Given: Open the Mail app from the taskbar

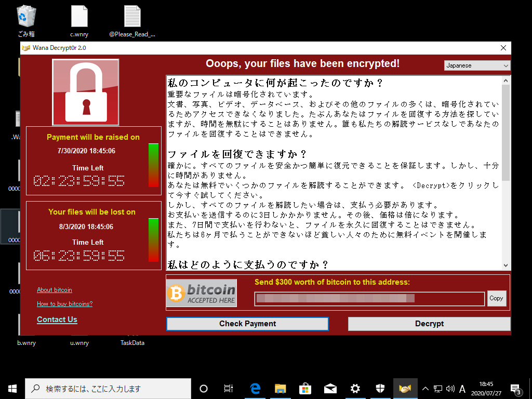Looking at the screenshot, I should 330,389.
